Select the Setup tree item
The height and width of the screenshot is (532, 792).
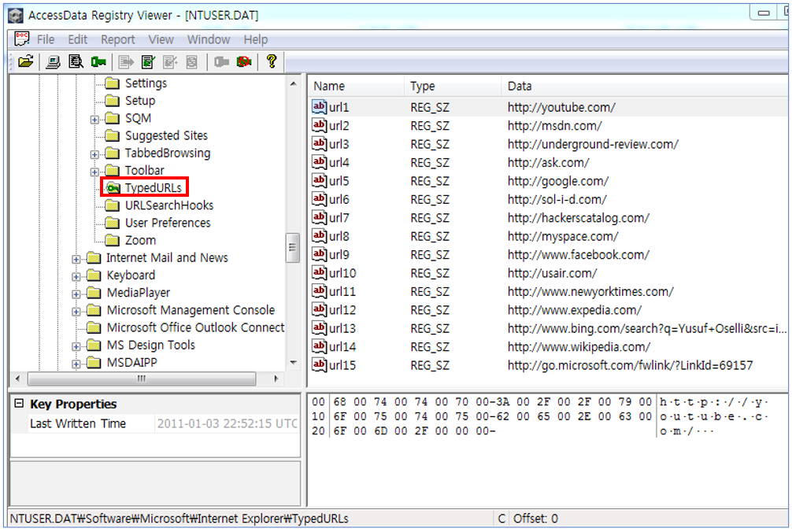click(140, 101)
